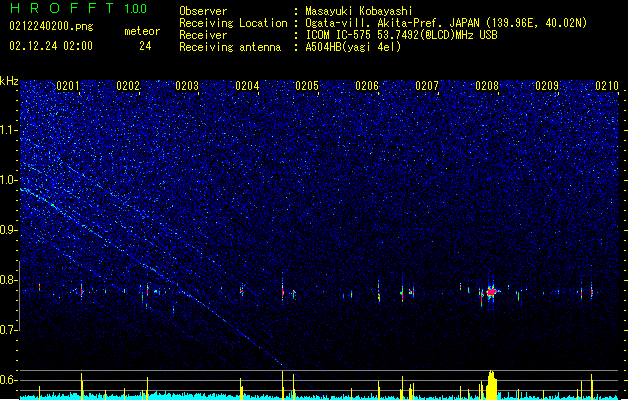This screenshot has height=400, width=629.
Task: Click the 0201 time marker
Action: click(x=68, y=86)
